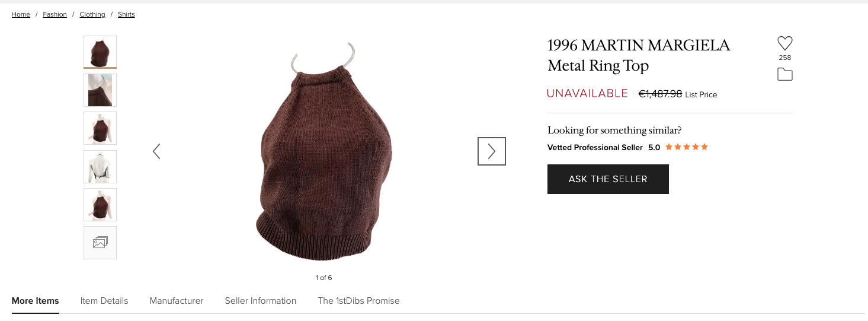Save item with the heart icon
The height and width of the screenshot is (321, 868).
(784, 43)
